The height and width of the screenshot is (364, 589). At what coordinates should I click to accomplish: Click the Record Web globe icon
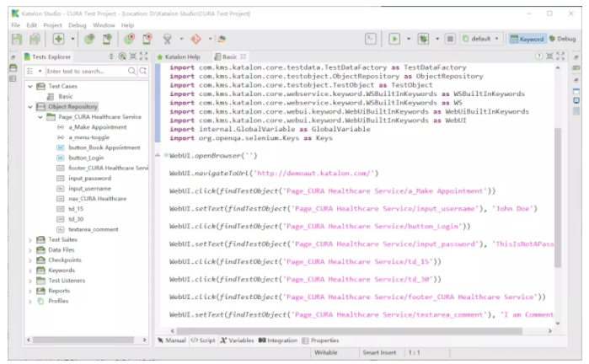(129, 39)
